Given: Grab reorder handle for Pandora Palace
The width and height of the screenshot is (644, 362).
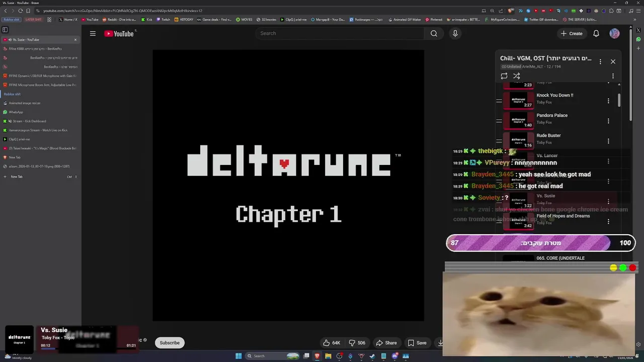Looking at the screenshot, I should pos(499,121).
